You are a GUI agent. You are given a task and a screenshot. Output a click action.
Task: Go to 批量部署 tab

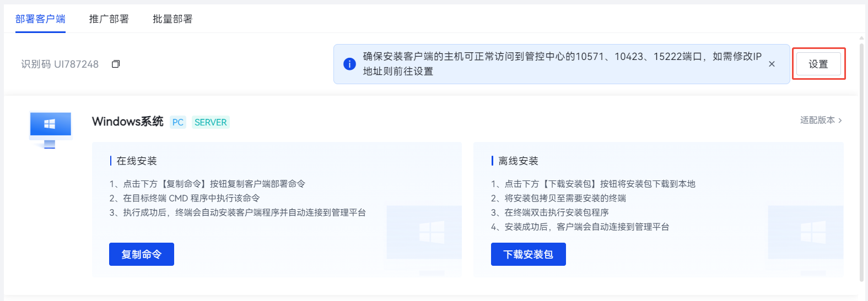172,19
